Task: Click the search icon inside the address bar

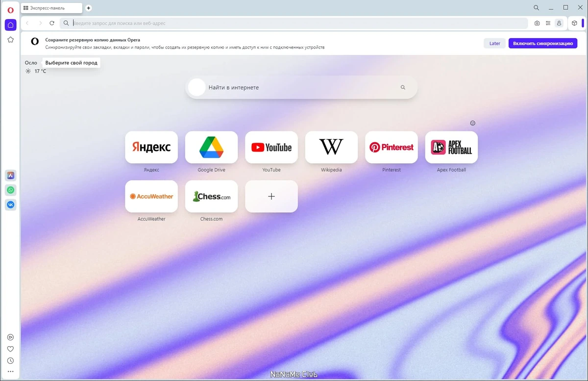Action: (66, 23)
